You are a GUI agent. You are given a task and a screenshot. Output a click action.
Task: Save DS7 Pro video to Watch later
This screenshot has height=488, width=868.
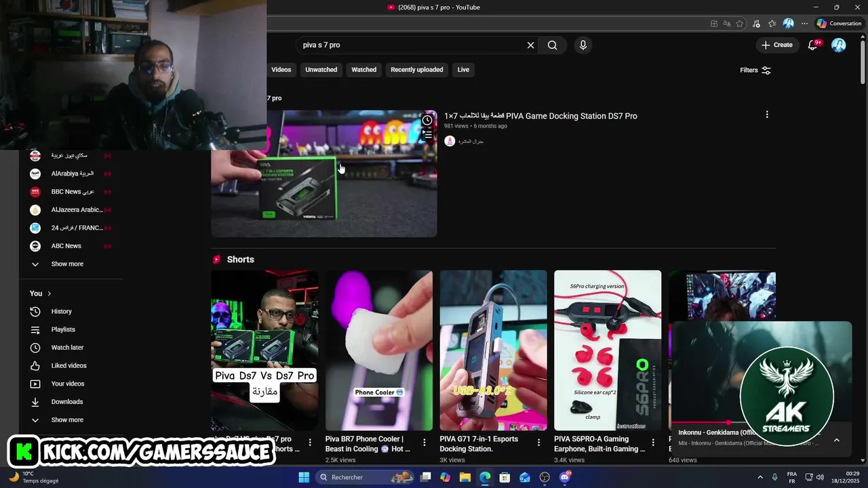coord(427,121)
